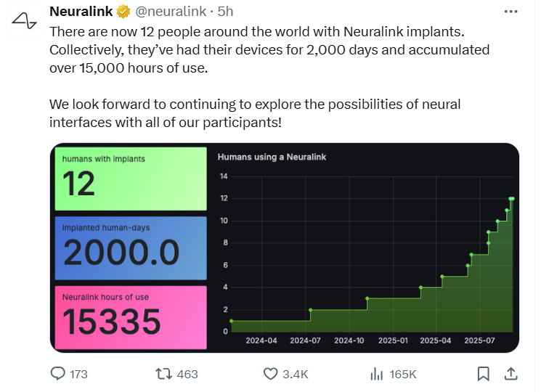This screenshot has height=392, width=541.
Task: Click the share upload icon
Action: (x=511, y=374)
